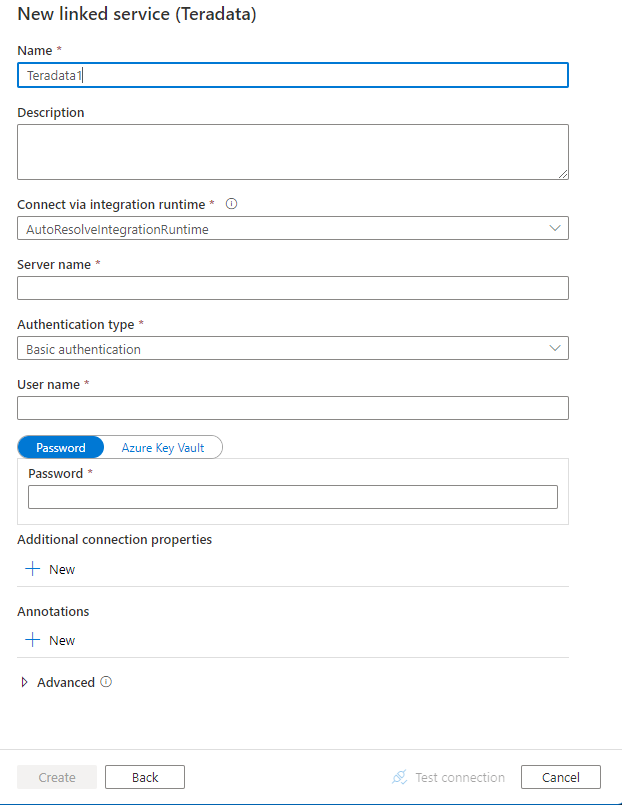Click the User name input field

tap(293, 408)
